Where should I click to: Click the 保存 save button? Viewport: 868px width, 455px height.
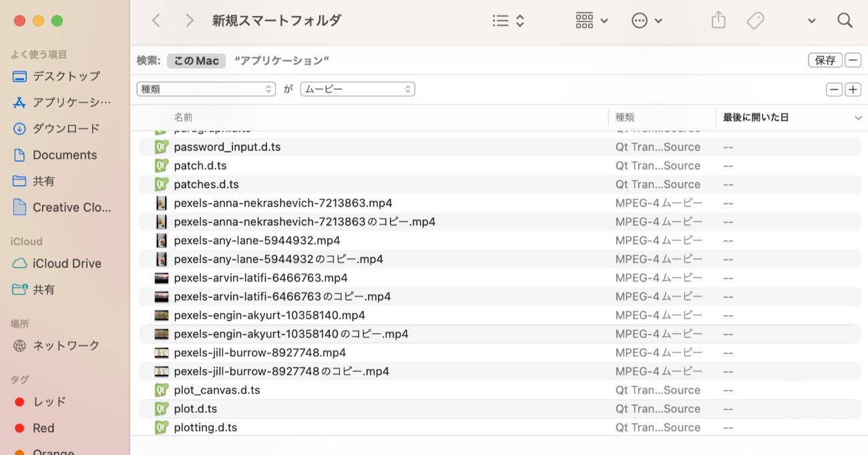pos(825,59)
